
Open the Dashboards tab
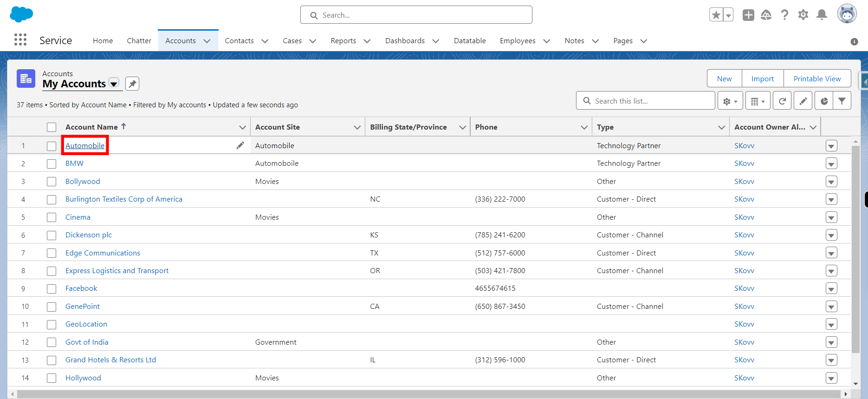(x=405, y=41)
